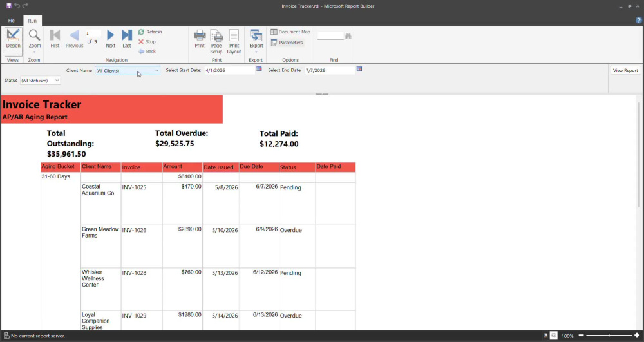Click the vertical scrollbar of the report
The height and width of the screenshot is (342, 644).
click(x=639, y=154)
